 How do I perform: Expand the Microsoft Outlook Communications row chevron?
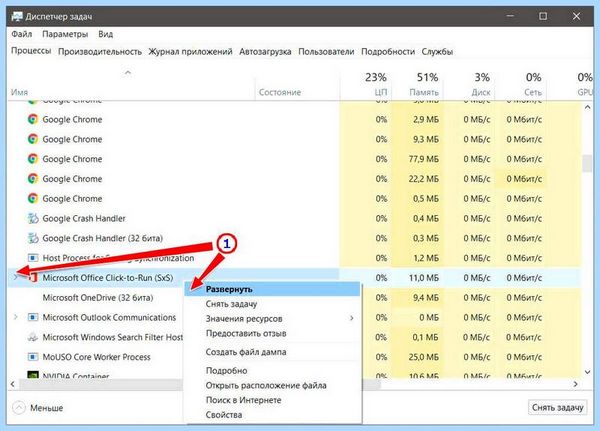pos(16,317)
